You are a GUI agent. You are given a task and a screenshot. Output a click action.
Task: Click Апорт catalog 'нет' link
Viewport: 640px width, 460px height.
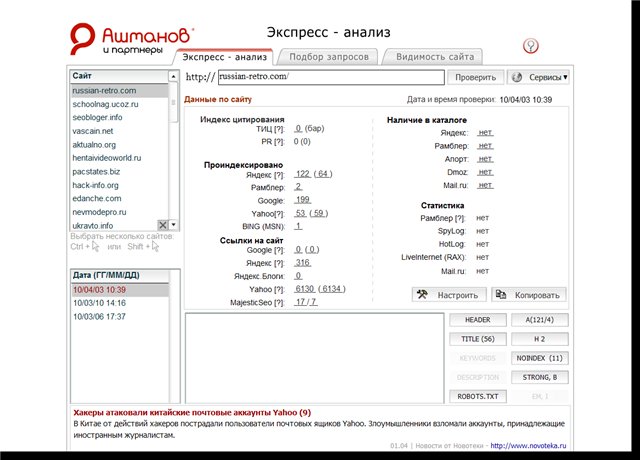pyautogui.click(x=485, y=159)
